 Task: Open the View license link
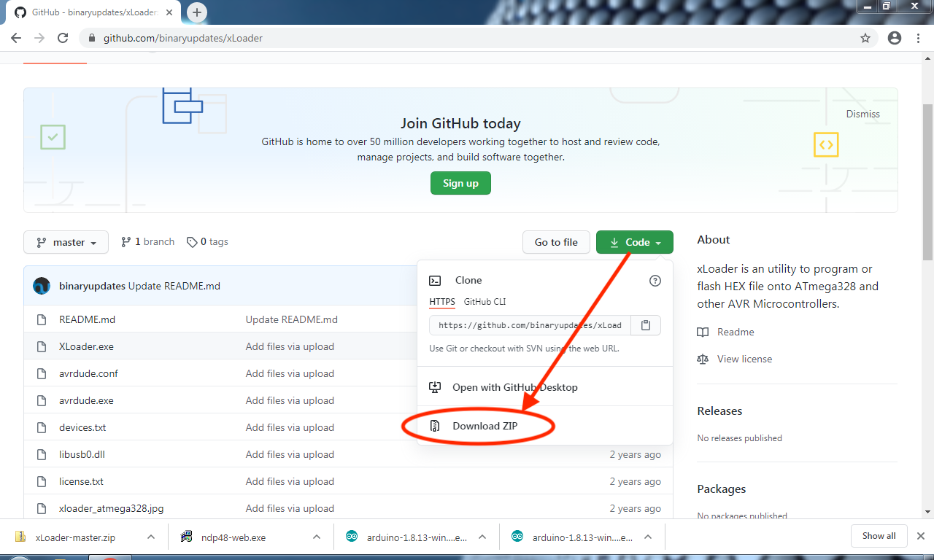tap(744, 359)
